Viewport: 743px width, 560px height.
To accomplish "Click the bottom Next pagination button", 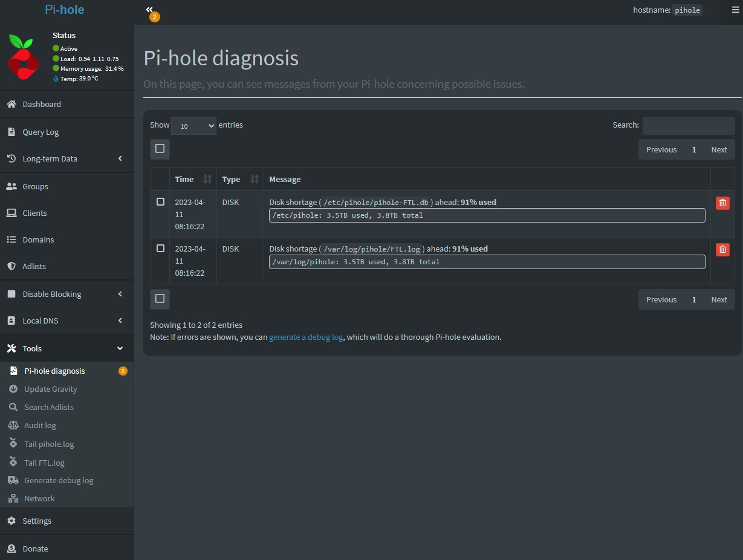I will click(x=719, y=299).
